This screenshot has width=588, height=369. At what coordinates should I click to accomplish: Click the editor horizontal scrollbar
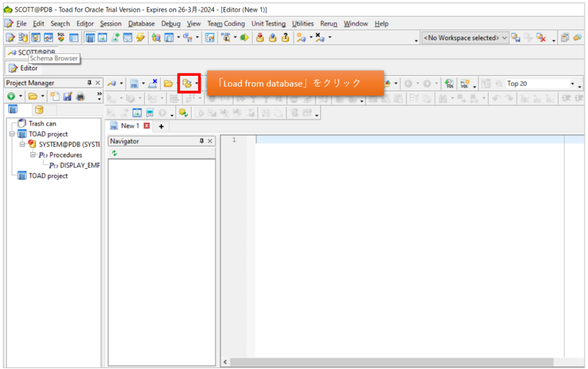(x=392, y=362)
